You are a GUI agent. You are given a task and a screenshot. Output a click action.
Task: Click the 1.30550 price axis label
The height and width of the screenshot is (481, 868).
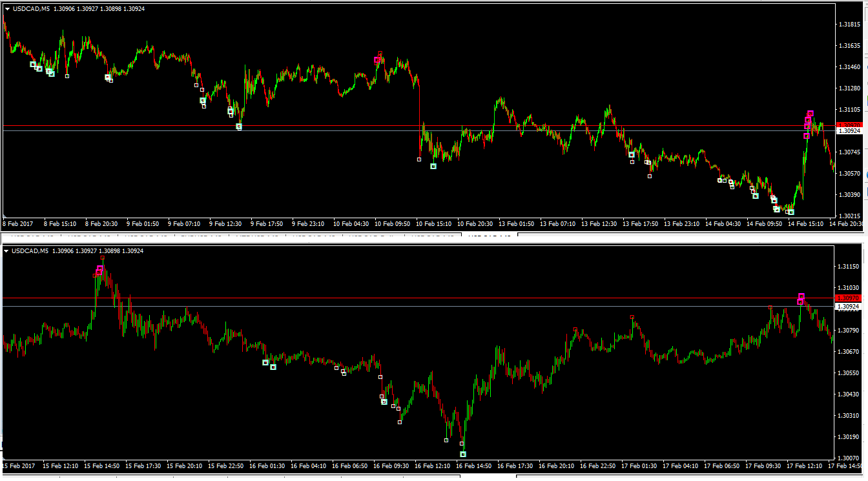(849, 373)
